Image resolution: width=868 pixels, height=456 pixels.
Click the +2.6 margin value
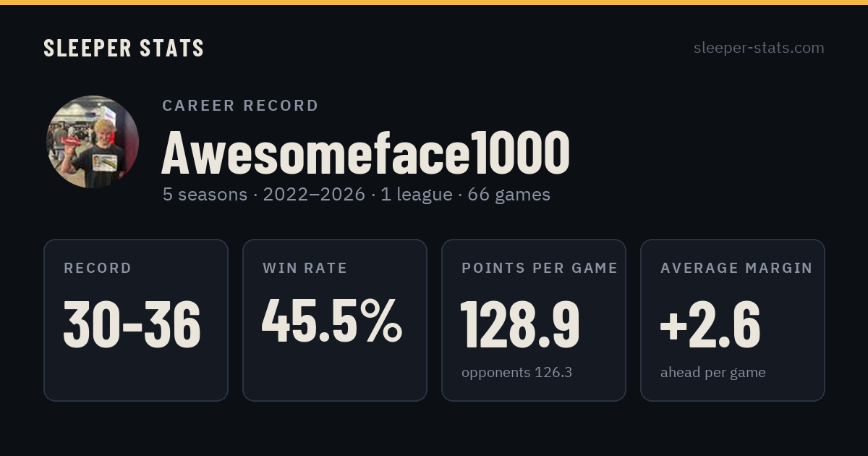click(x=710, y=324)
